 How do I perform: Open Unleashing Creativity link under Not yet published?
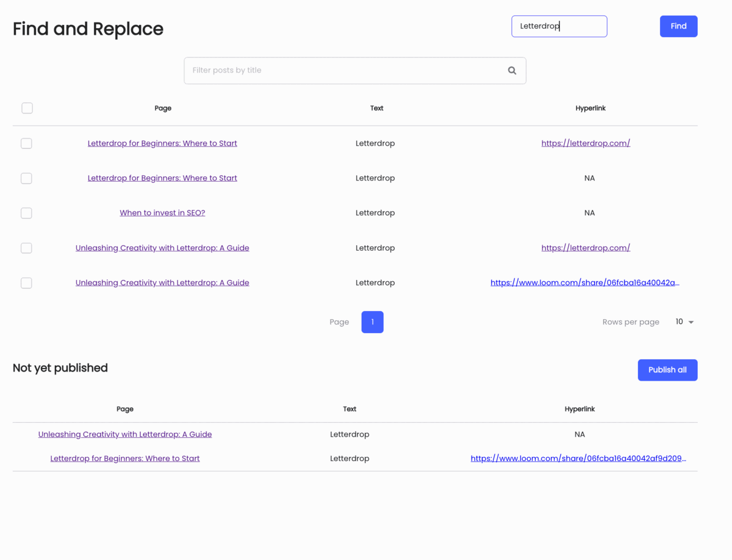125,434
